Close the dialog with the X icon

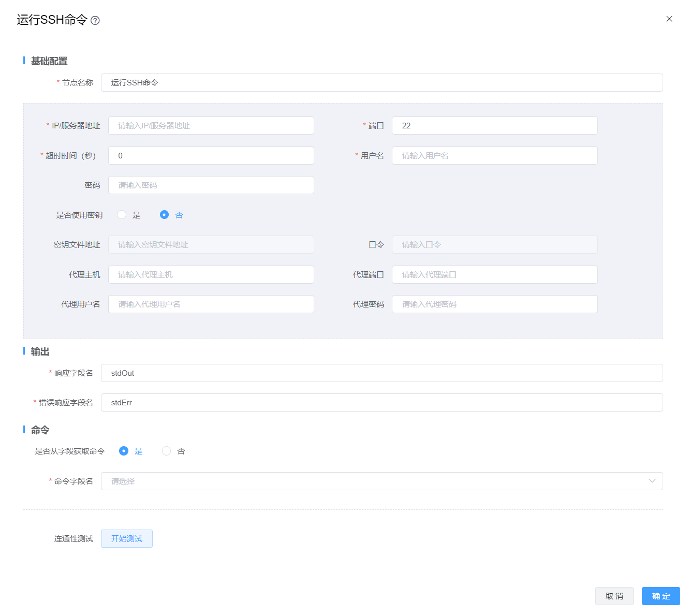tap(669, 19)
